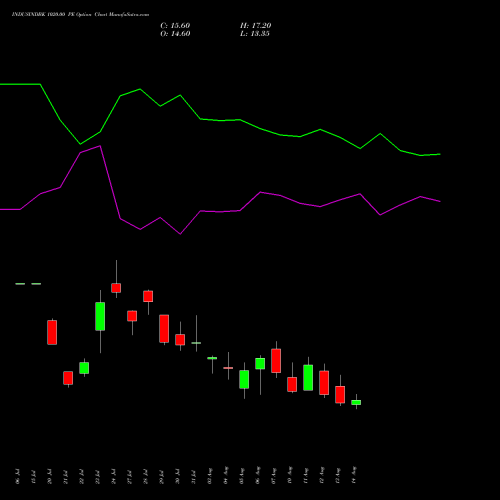This screenshot has height=500, width=500.
Task: Click the red candlestick for 07 Aug
Action: click(276, 361)
